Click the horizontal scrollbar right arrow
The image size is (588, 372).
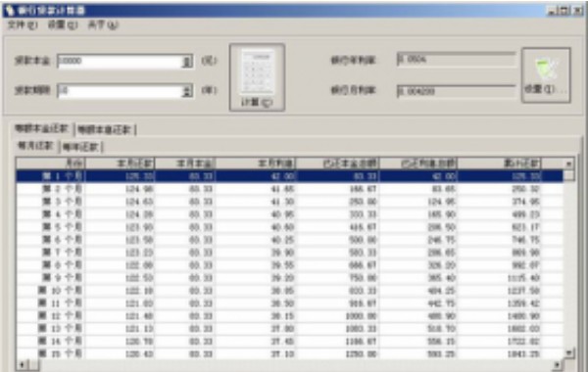[x=558, y=364]
